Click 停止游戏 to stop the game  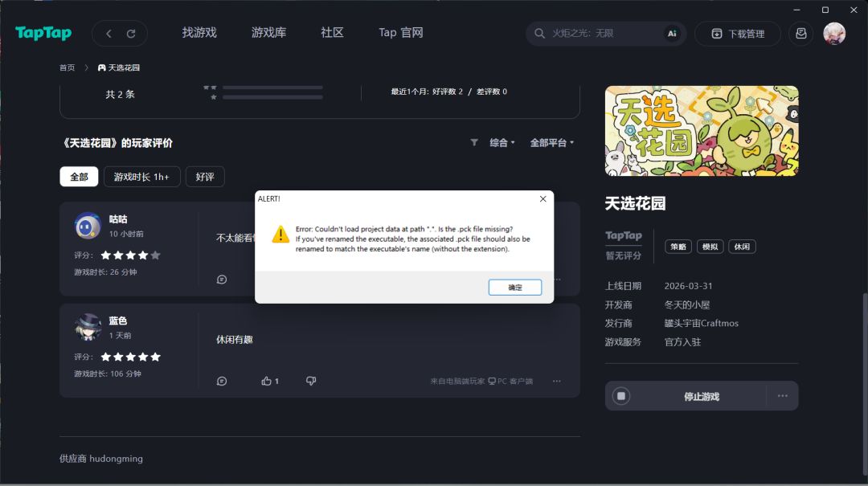click(x=702, y=396)
